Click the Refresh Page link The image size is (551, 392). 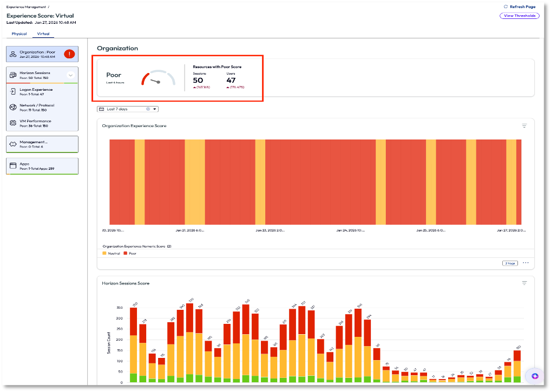click(x=519, y=6)
